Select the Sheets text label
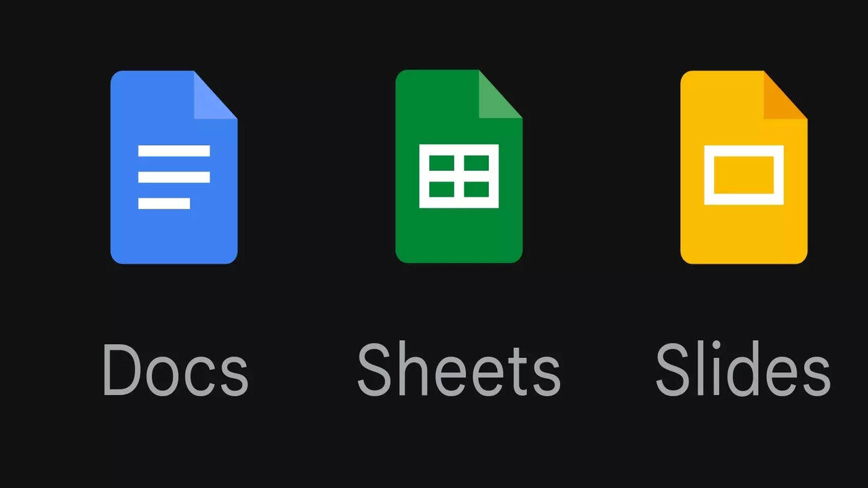 pyautogui.click(x=459, y=369)
